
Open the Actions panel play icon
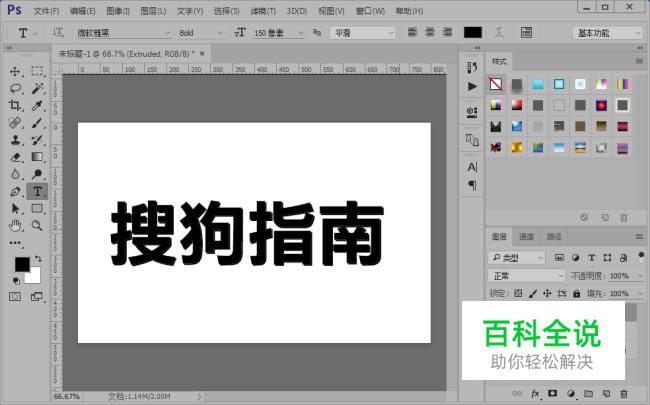[x=472, y=86]
